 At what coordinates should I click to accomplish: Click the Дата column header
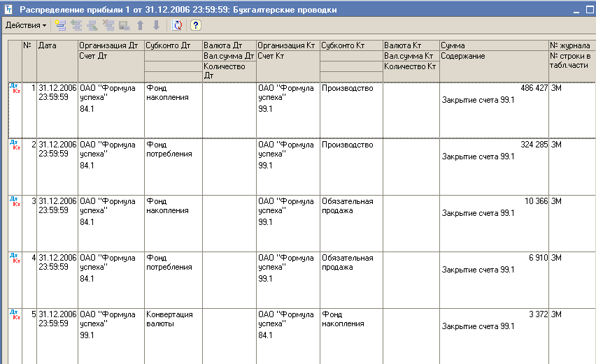tap(57, 45)
